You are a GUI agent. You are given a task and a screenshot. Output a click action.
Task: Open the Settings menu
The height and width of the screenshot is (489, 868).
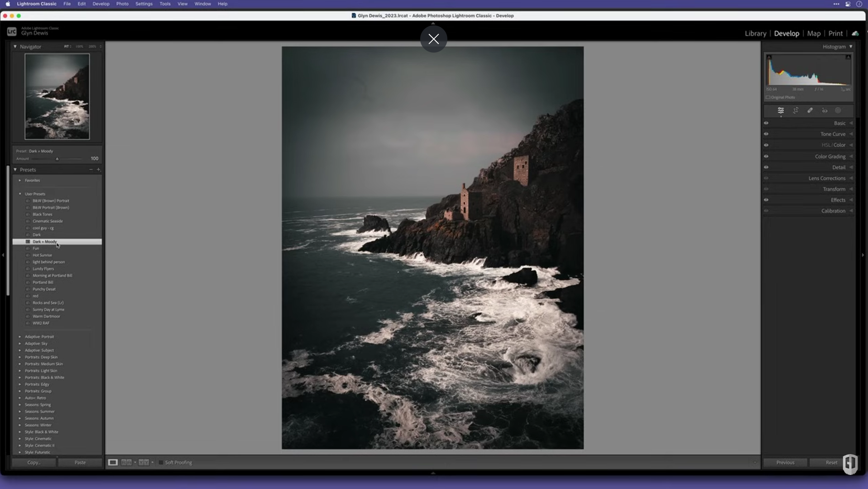(144, 4)
